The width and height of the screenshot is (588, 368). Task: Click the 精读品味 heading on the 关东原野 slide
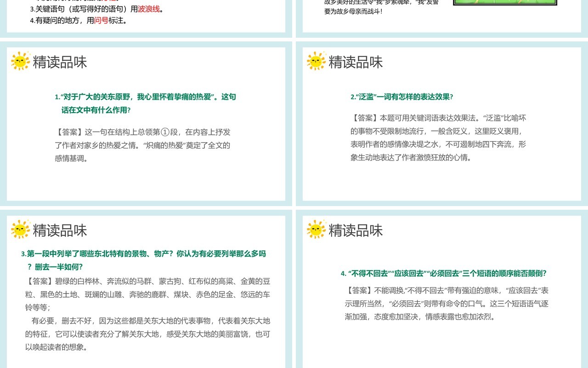pos(60,62)
